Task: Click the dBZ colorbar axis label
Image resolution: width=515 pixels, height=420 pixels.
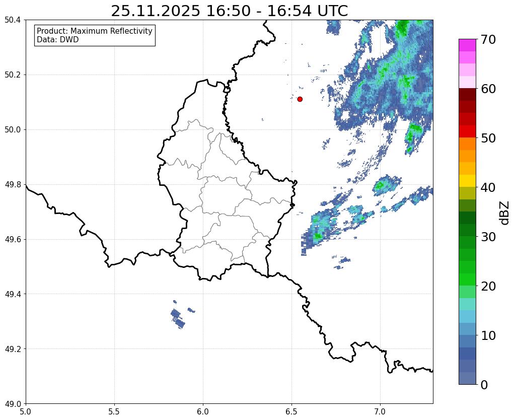Action: pos(505,213)
